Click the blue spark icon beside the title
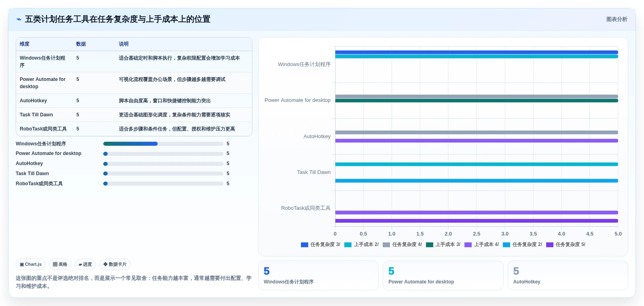Screen dimensions: 644x306 (19, 19)
